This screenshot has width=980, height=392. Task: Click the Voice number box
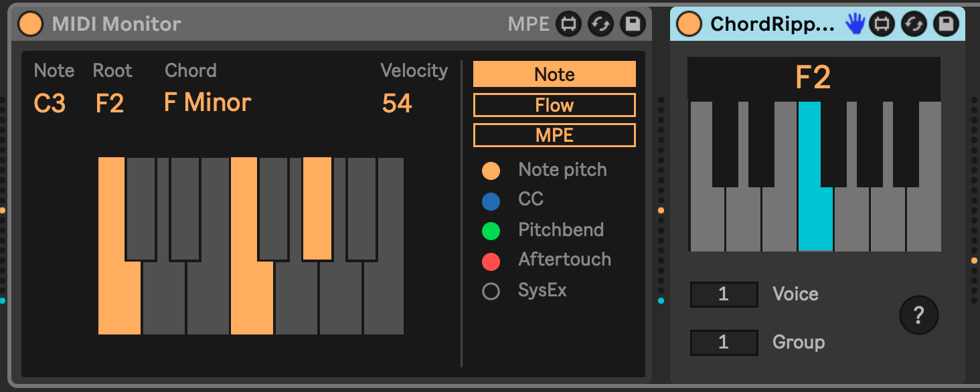(x=724, y=294)
